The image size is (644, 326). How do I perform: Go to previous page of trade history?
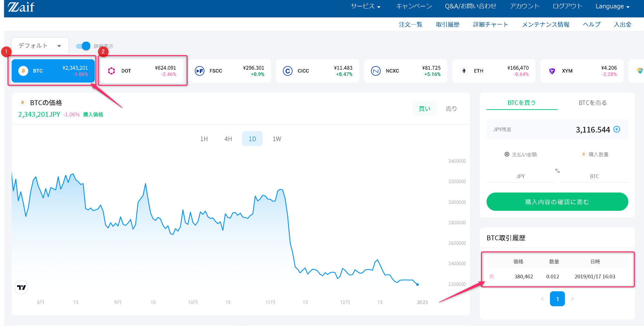pos(543,299)
